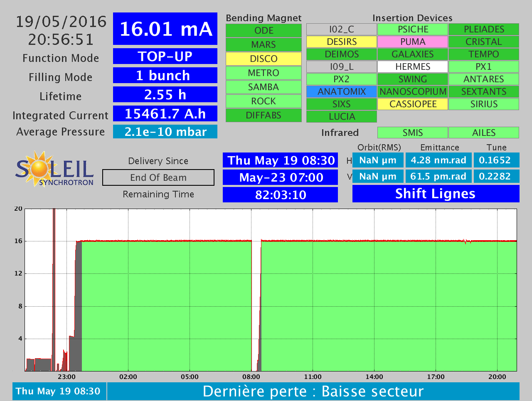The width and height of the screenshot is (532, 401).
Task: Open the PLEIADES beamline indicator
Action: tap(484, 29)
